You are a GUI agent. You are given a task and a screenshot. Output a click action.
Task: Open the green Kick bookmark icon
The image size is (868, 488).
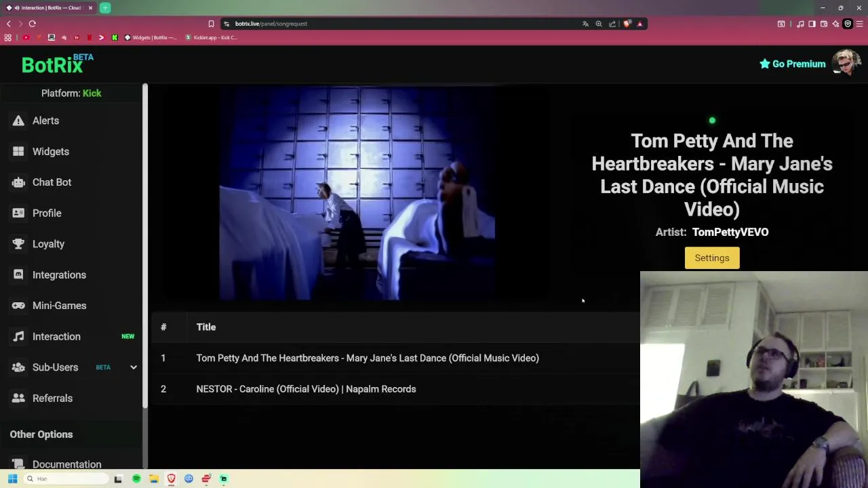point(115,37)
